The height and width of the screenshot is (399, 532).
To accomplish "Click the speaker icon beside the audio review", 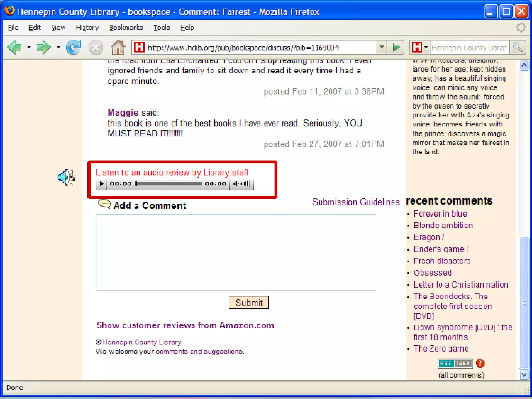I will pos(66,177).
